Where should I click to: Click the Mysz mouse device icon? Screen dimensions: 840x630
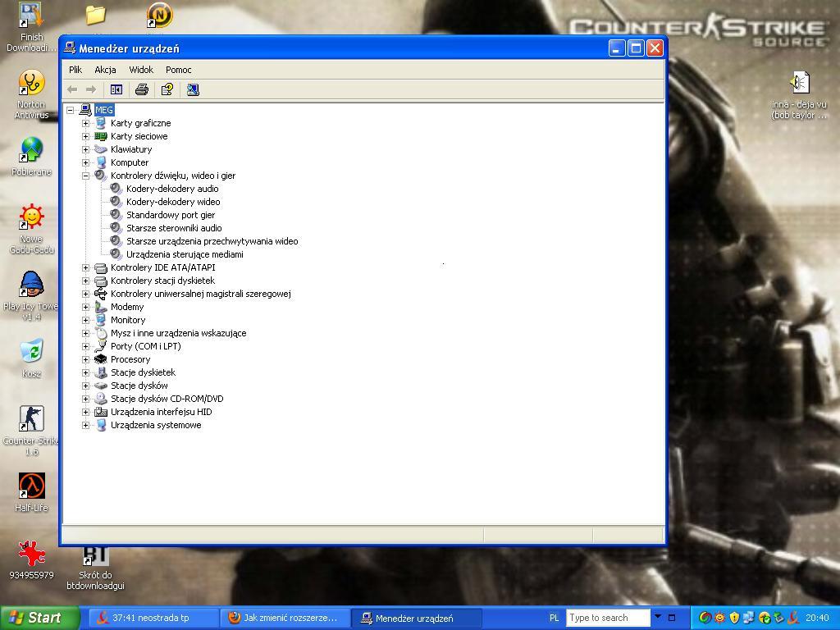point(101,333)
